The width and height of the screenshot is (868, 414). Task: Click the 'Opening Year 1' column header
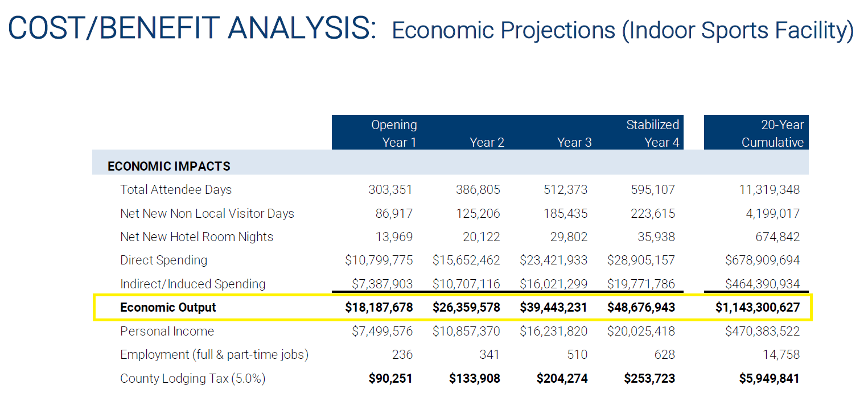pos(394,133)
